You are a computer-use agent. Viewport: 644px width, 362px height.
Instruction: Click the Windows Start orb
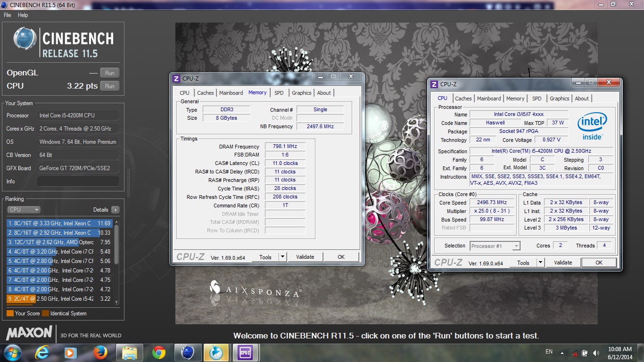(13, 353)
